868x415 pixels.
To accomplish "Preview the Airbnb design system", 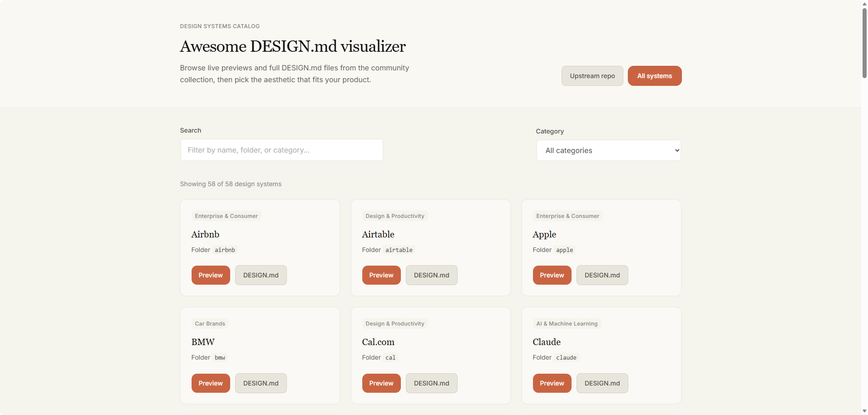I will coord(210,275).
